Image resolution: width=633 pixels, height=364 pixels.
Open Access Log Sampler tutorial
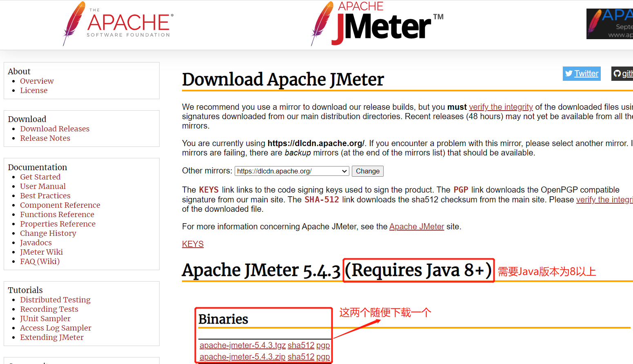pyautogui.click(x=56, y=328)
